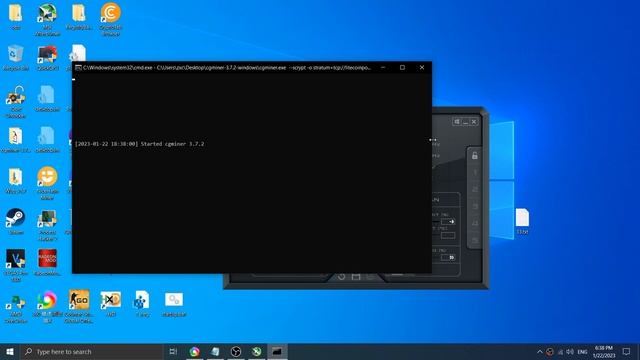This screenshot has height=360, width=640.
Task: Open the MSI Afterburner desktop shortcut
Action: tap(47, 19)
